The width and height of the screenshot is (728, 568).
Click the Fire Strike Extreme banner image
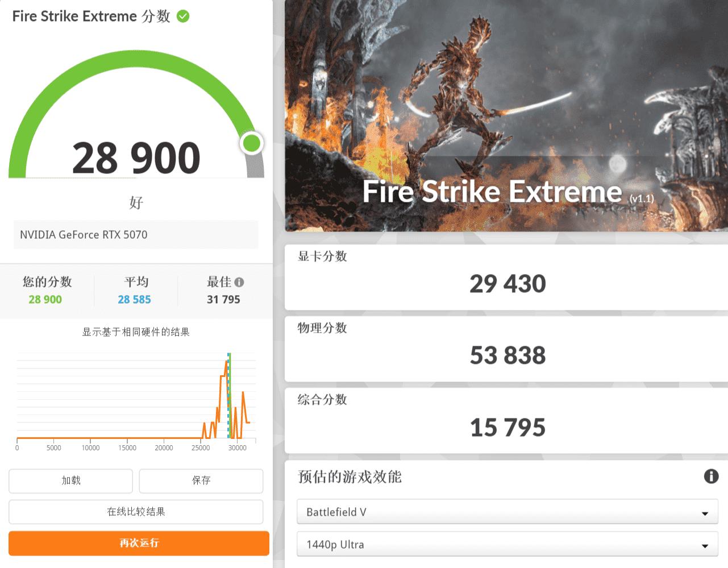[x=506, y=116]
